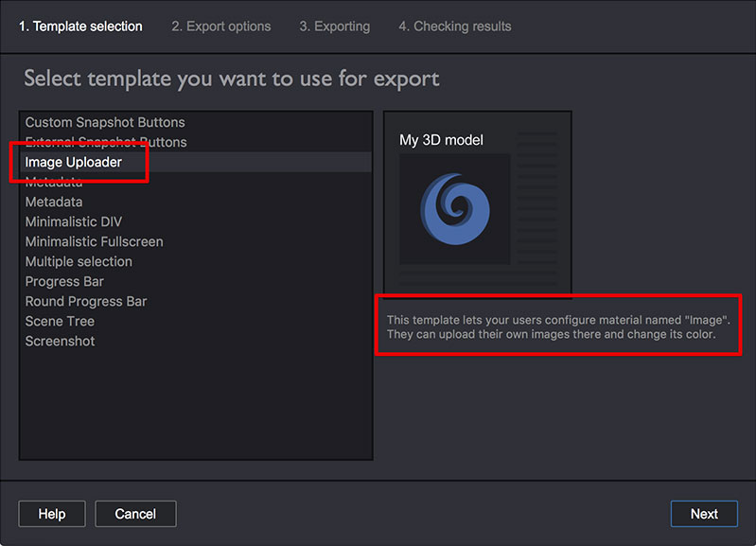756x546 pixels.
Task: Select the Custom Snapshot Buttons template
Action: pos(196,122)
